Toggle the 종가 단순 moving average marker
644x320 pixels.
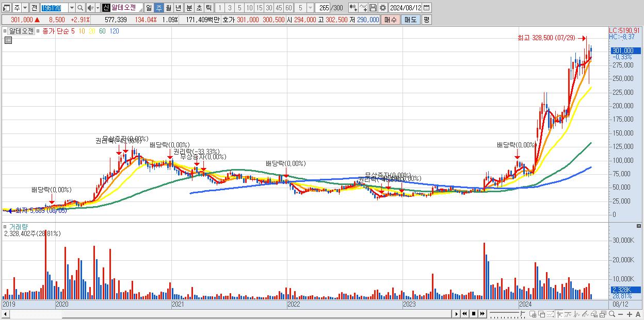tap(37, 30)
